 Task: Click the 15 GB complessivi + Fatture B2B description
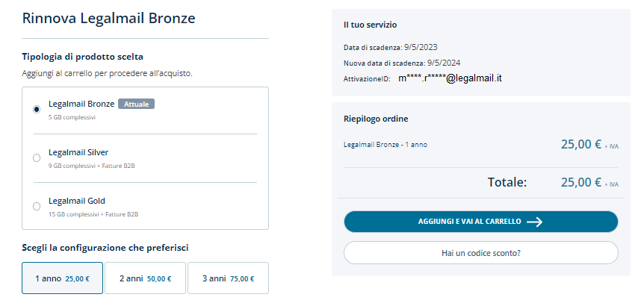93,214
